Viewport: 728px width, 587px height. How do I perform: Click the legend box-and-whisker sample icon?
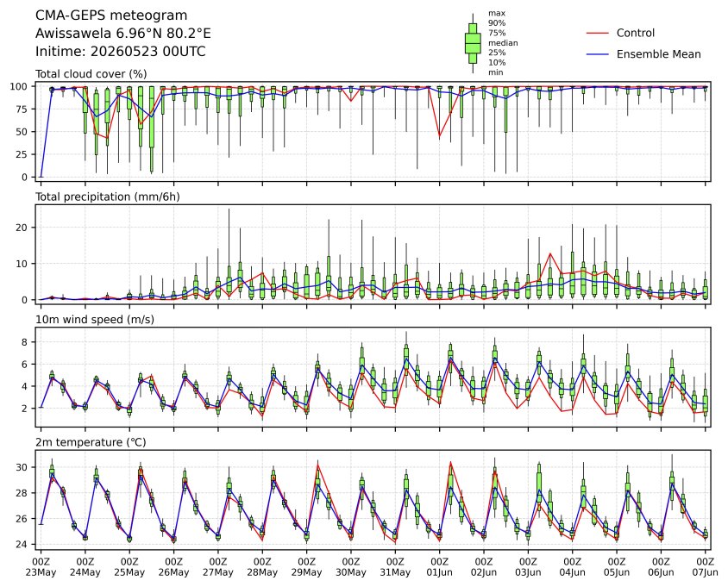pos(473,43)
